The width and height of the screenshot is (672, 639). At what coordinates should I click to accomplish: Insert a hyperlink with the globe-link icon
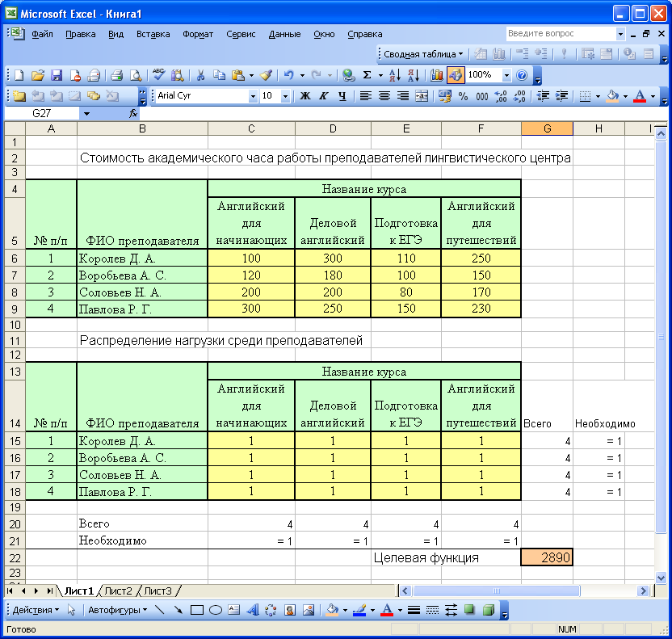click(348, 75)
